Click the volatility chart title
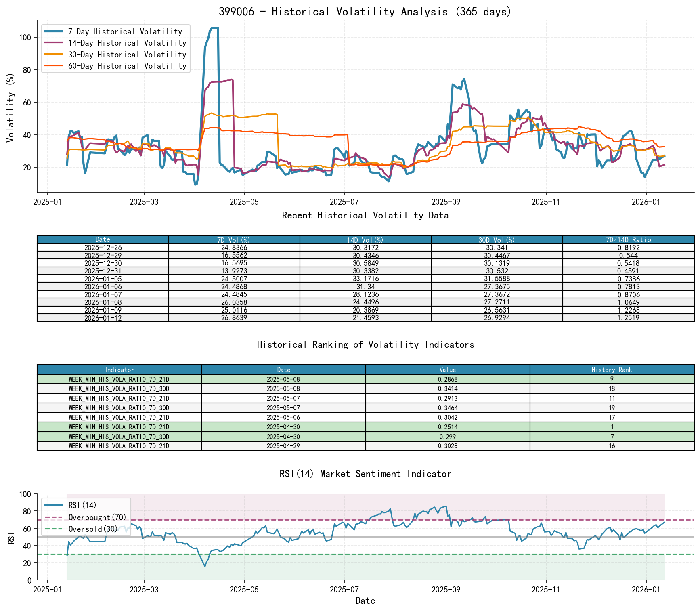Image resolution: width=700 pixels, height=611 pixels. 365,12
